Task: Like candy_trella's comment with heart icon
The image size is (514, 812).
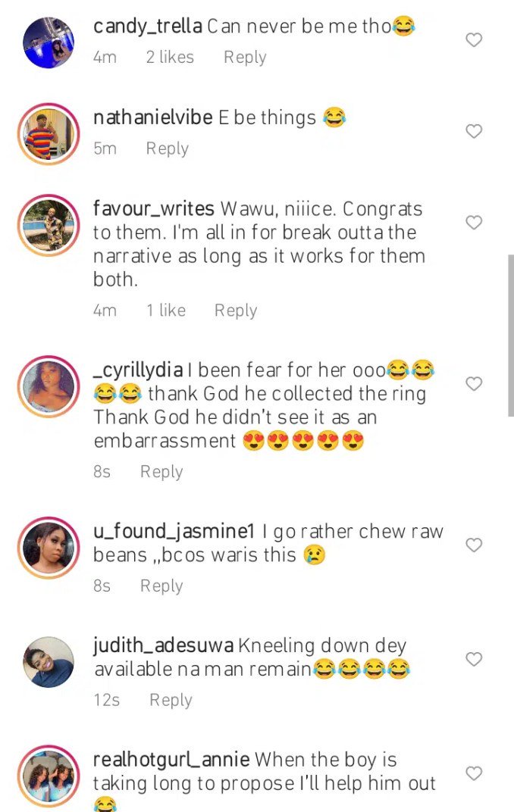Action: point(474,40)
